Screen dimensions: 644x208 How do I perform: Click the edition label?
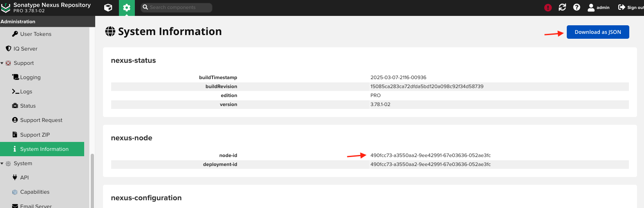229,95
